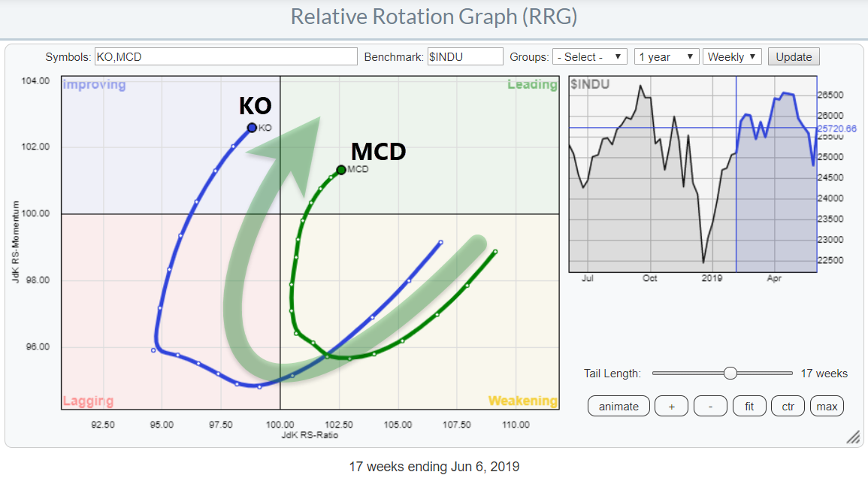868x478 pixels.
Task: Click the 'Symbols:' label
Action: click(68, 57)
